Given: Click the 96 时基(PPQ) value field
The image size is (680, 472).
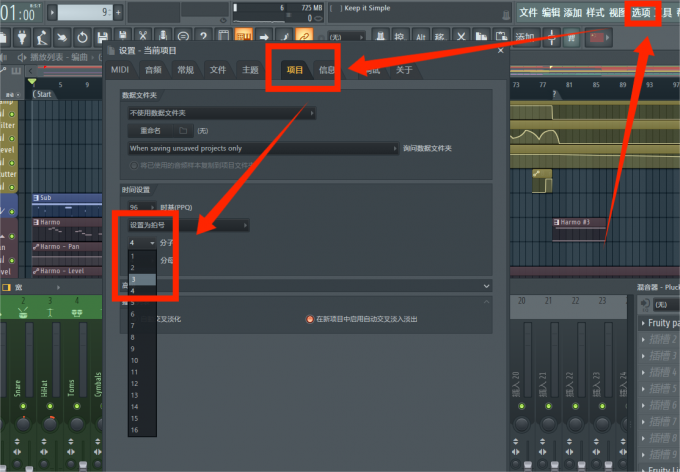Looking at the screenshot, I should pos(141,207).
